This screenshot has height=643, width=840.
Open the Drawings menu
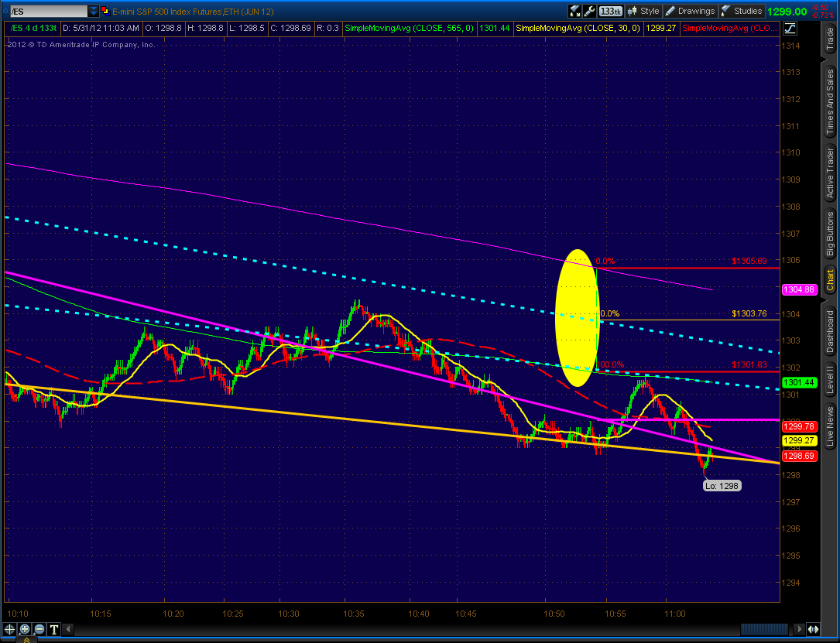coord(691,11)
